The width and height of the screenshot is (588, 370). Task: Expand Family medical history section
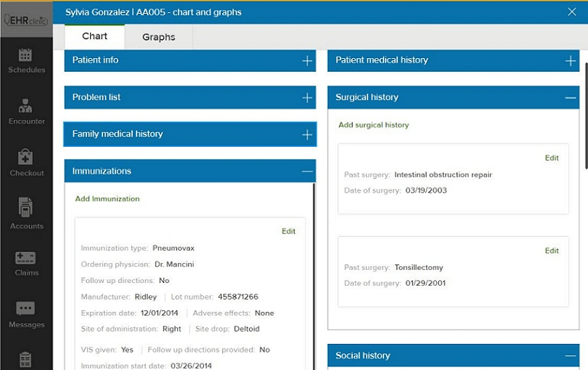307,135
